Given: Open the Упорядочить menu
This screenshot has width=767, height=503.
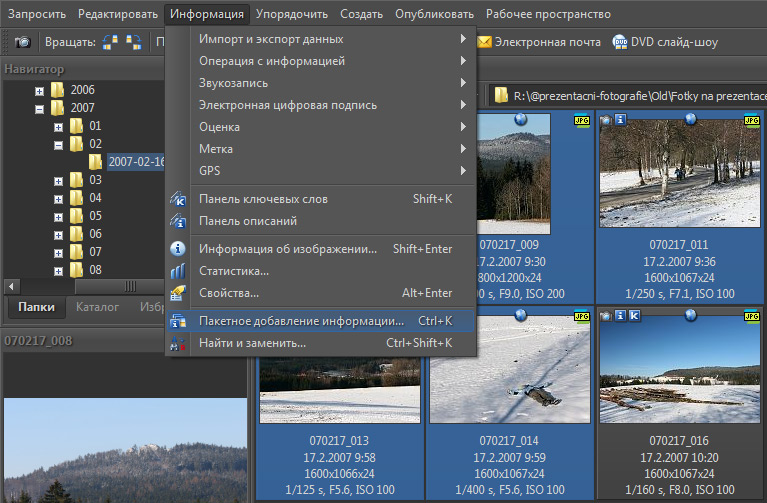Looking at the screenshot, I should tap(291, 14).
